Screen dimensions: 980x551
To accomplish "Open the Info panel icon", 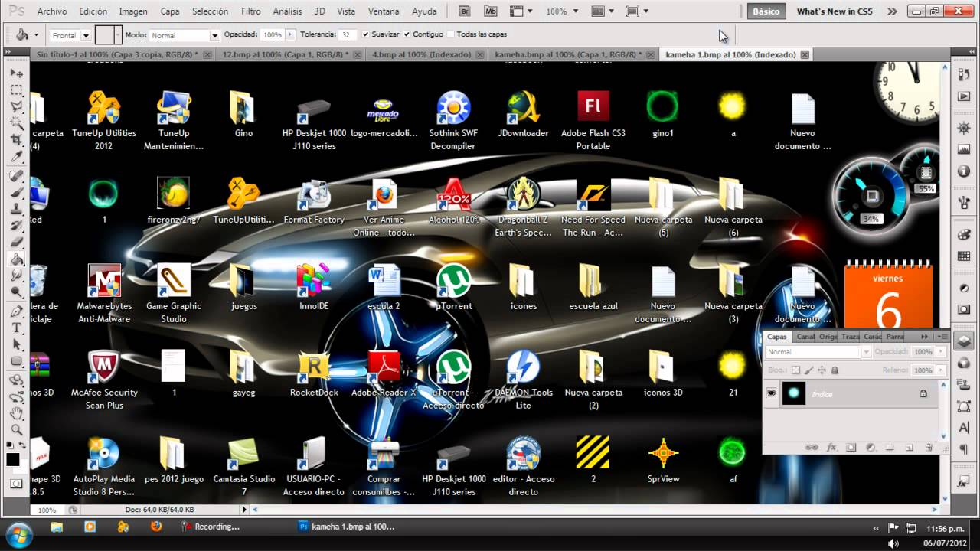I will click(964, 171).
